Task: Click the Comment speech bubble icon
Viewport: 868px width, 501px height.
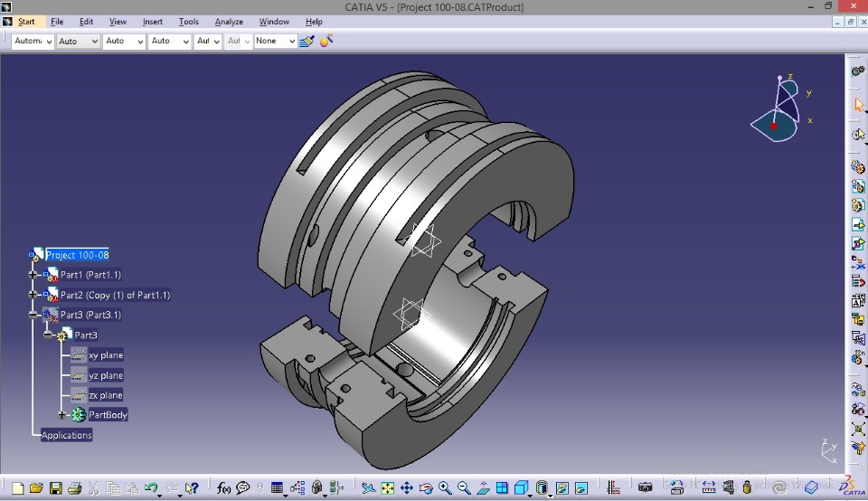Action: pyautogui.click(x=242, y=487)
